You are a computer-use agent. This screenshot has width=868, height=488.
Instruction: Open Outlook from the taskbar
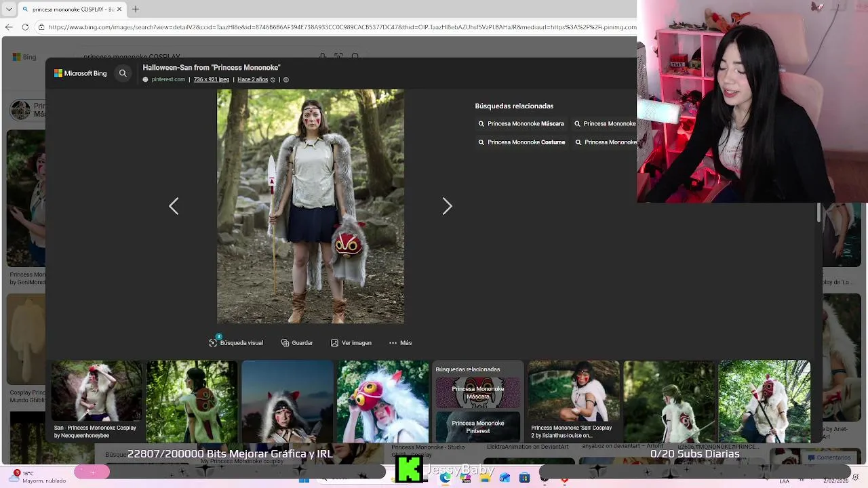tap(505, 478)
